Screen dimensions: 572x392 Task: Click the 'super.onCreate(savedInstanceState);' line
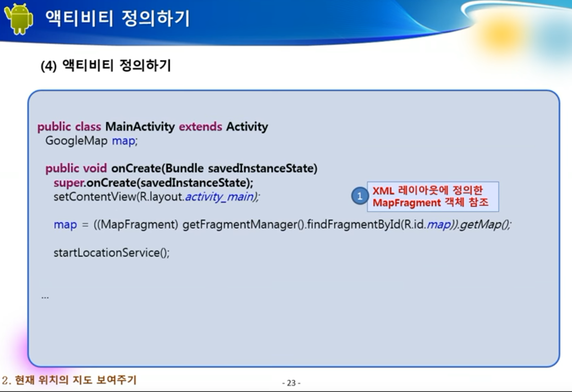click(153, 183)
